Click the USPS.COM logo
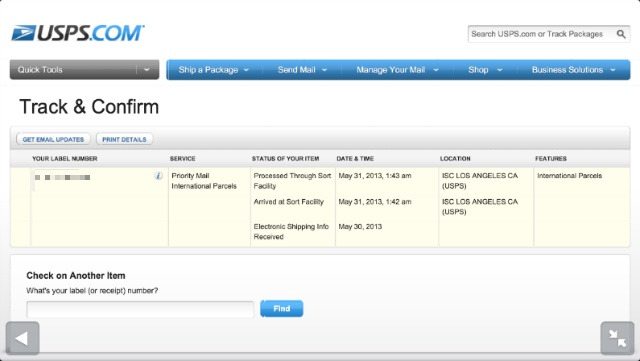Screen dimensions: 640x361 (x=78, y=33)
